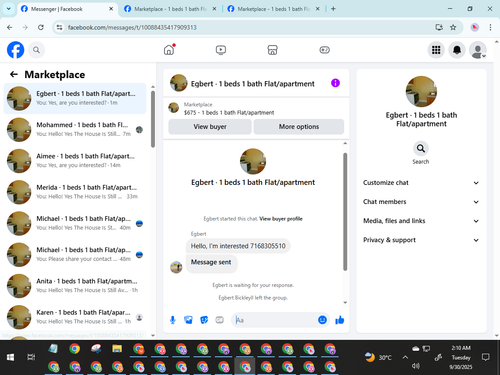Go back in browser history
This screenshot has height=375, width=500.
(x=10, y=27)
